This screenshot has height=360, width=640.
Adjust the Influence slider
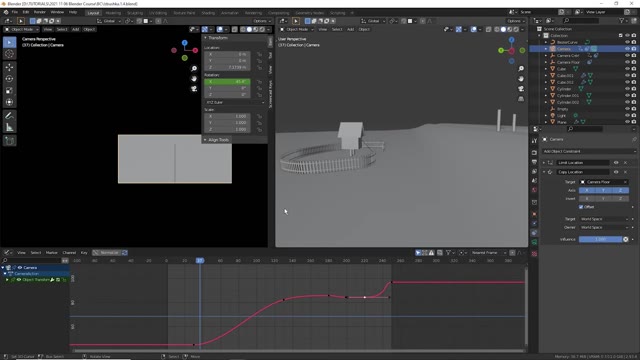click(600, 239)
